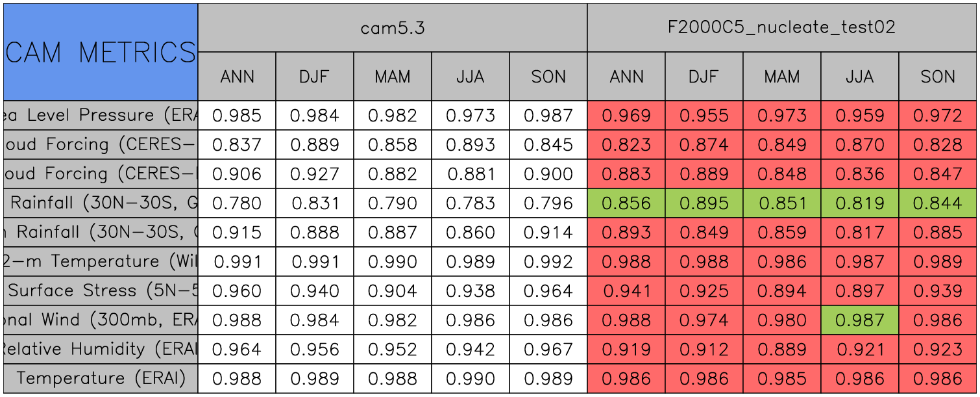Click white cell with value 0.904
This screenshot has width=980, height=397.
click(393, 291)
